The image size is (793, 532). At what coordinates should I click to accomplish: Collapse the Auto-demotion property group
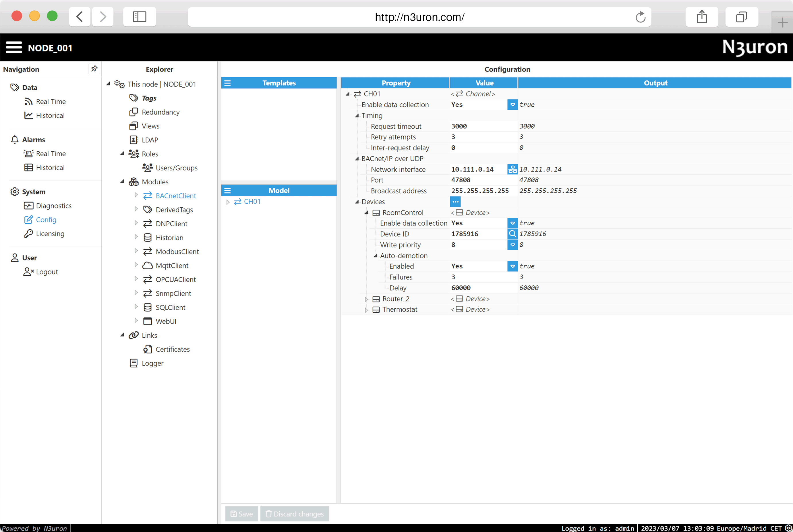click(x=375, y=256)
